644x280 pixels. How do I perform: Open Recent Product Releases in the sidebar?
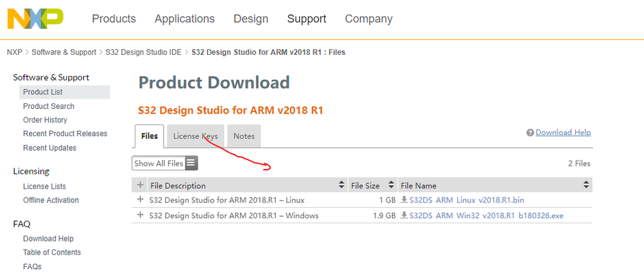pos(65,134)
